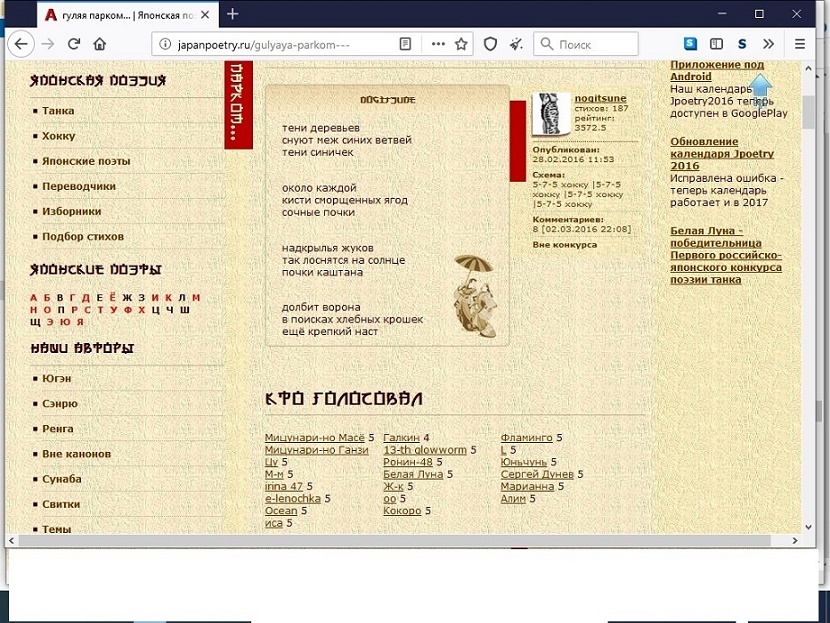Expand more tools overflow chevron

coord(769,44)
